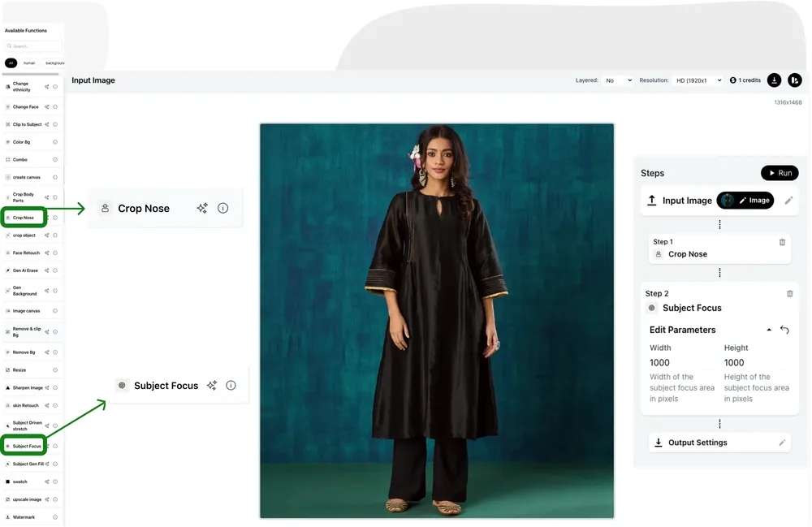
Task: Click sparkle icon for Sharpen Image
Action: point(46,388)
